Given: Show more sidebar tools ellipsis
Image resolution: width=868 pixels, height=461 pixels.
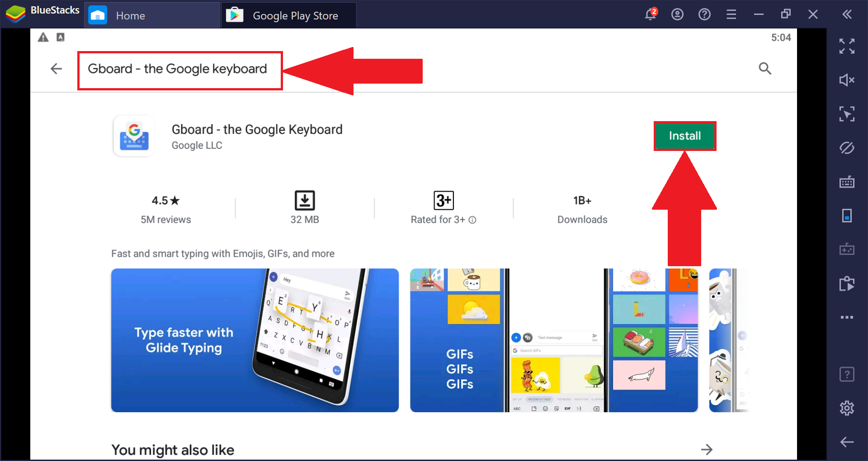Looking at the screenshot, I should pyautogui.click(x=847, y=317).
